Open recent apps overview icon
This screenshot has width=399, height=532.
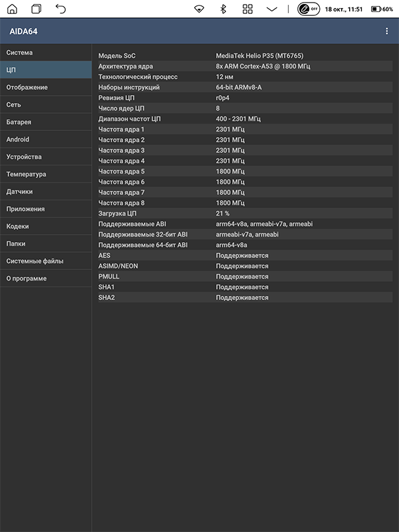pyautogui.click(x=37, y=9)
